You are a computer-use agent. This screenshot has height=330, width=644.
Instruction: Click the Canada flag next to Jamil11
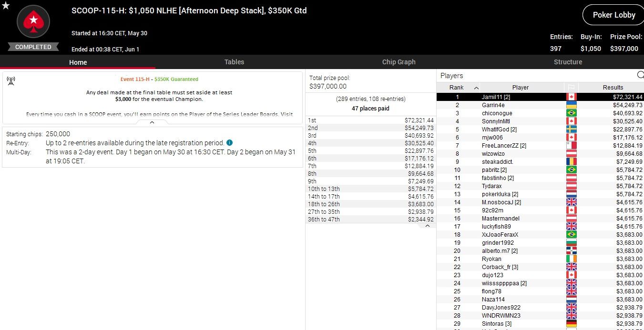tap(571, 97)
